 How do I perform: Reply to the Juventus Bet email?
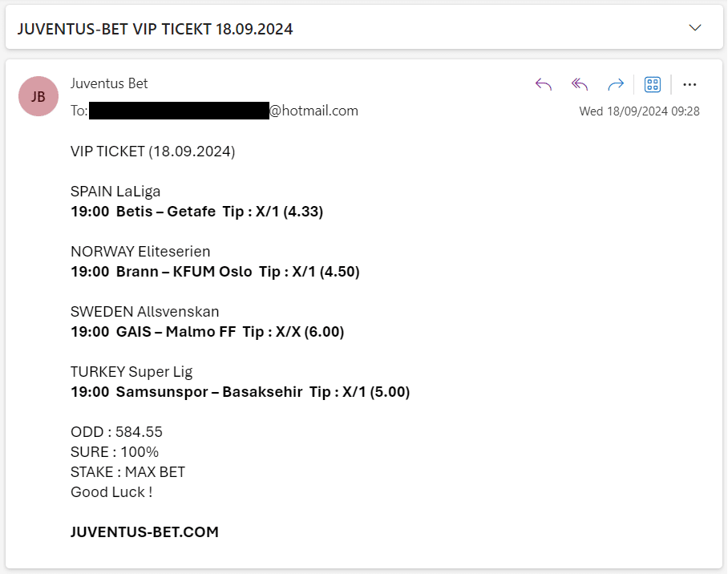(x=544, y=84)
